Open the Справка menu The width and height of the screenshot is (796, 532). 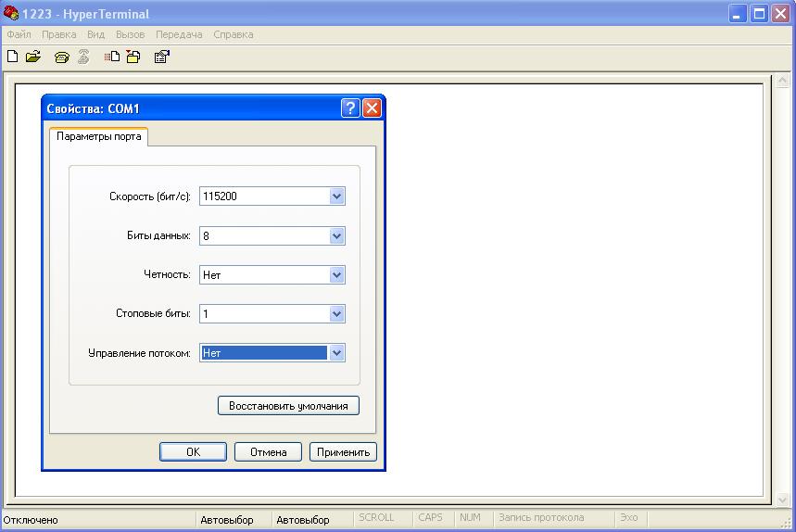coord(233,34)
